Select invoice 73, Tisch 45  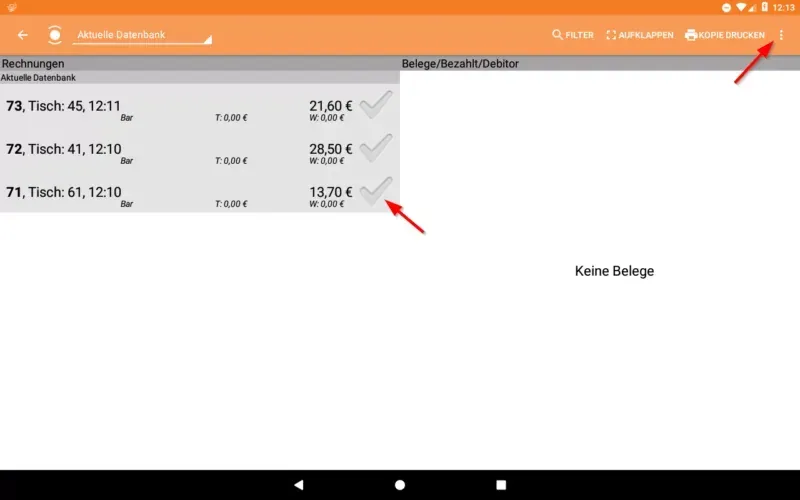199,106
